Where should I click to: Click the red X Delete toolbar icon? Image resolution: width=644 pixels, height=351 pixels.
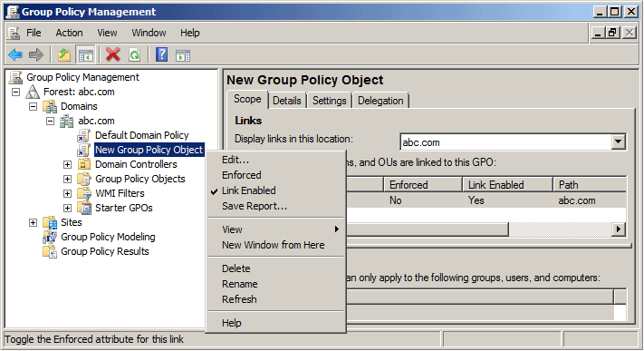tap(113, 54)
